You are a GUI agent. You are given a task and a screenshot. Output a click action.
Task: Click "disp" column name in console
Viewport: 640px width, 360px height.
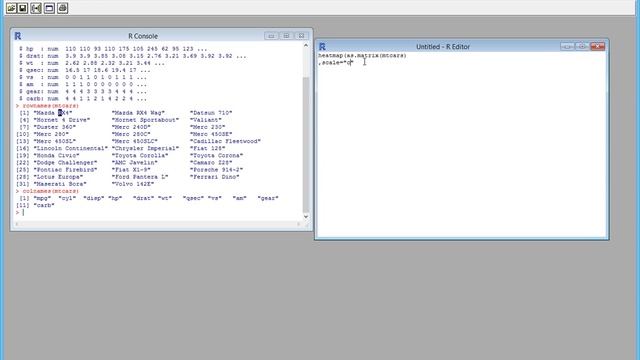click(x=93, y=198)
